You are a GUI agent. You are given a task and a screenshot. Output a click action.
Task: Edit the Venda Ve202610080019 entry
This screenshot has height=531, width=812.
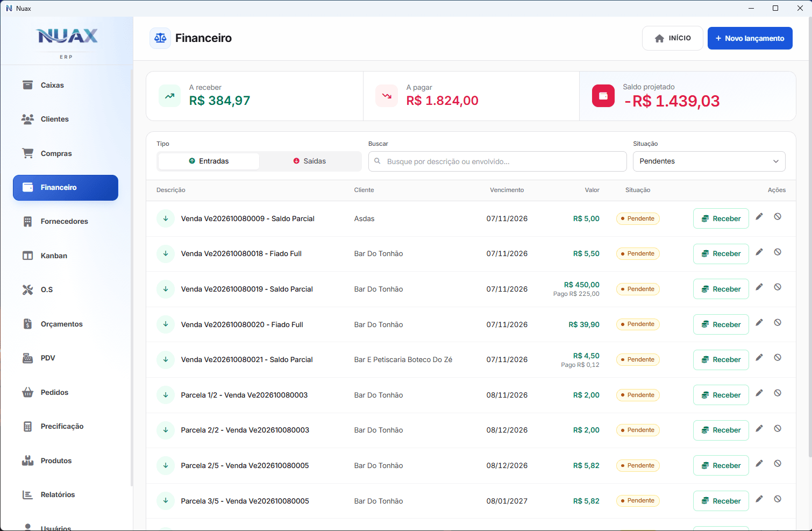(x=759, y=287)
